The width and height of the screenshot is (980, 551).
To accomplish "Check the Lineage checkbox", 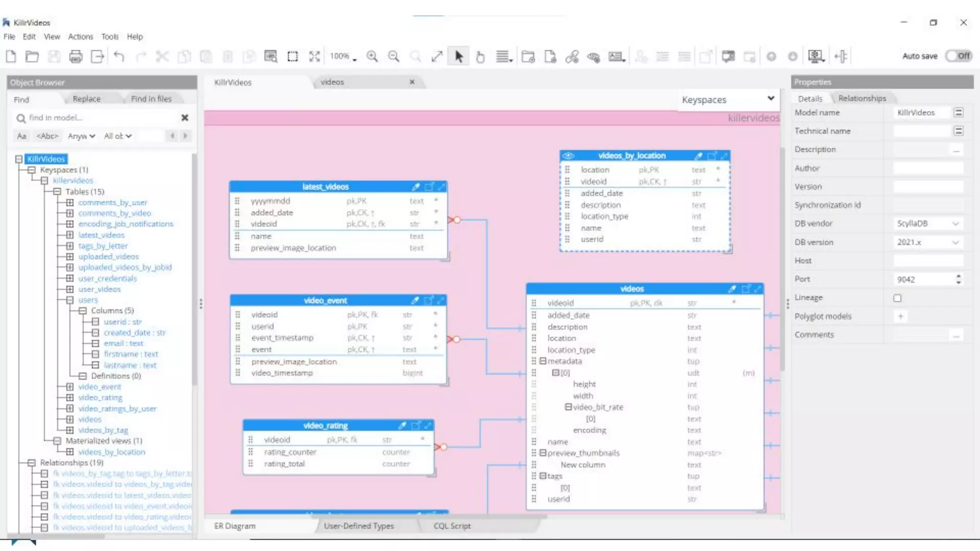I will click(897, 298).
